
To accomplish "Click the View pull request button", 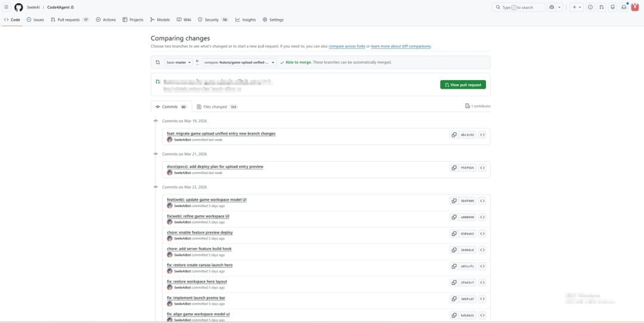I will pos(463,85).
